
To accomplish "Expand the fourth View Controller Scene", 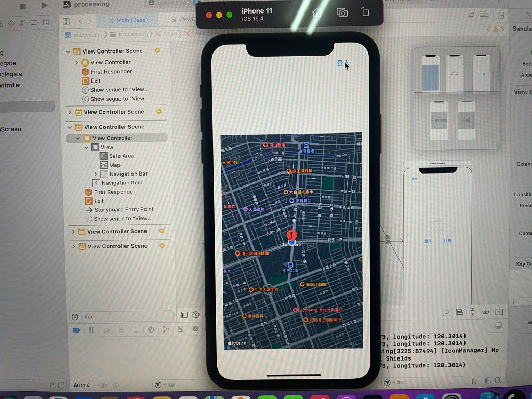I will [x=73, y=231].
